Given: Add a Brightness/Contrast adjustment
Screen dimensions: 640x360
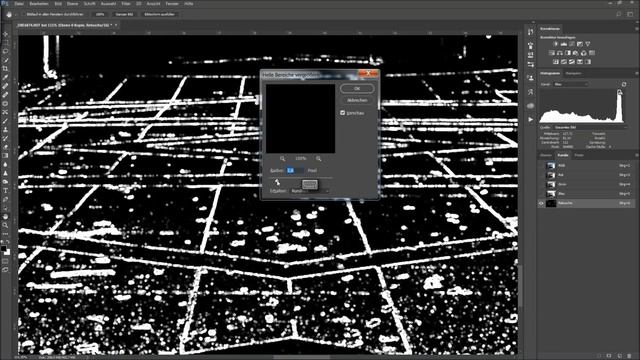Looking at the screenshot, I should point(556,44).
